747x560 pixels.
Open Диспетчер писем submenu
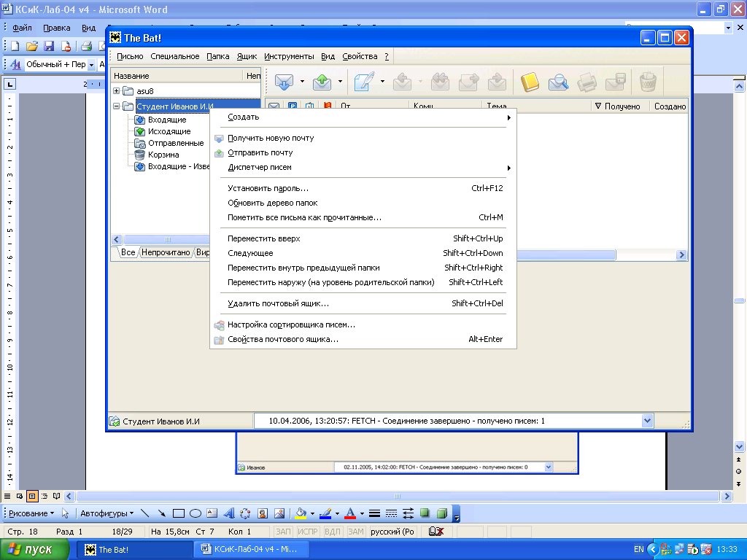(363, 168)
